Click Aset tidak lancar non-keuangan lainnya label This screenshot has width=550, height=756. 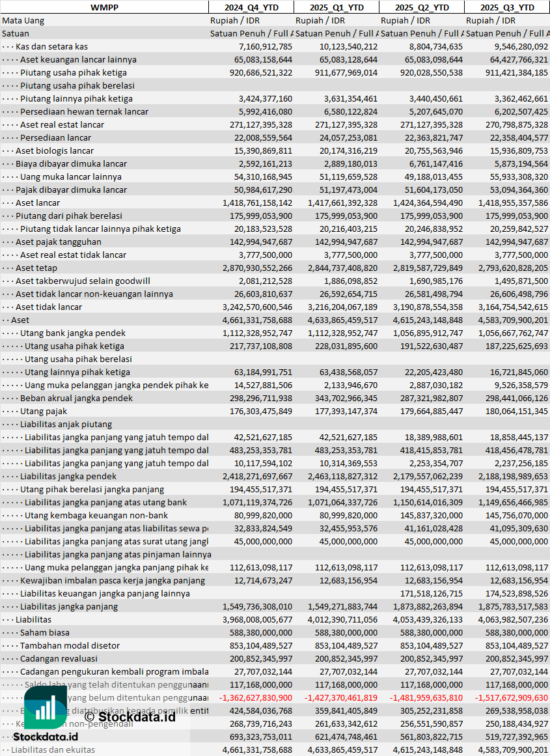pyautogui.click(x=94, y=294)
